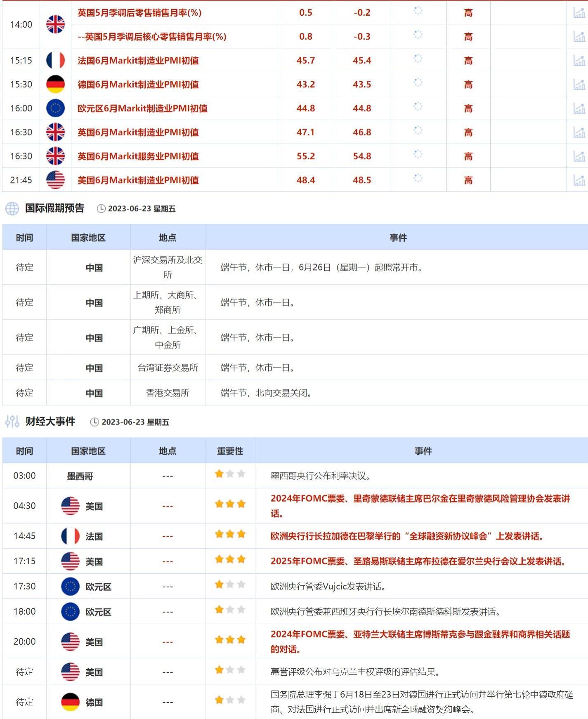Click one-star rating in 17:30 欧元区 row
Viewport: 588px width, 719px height.
pos(230,584)
